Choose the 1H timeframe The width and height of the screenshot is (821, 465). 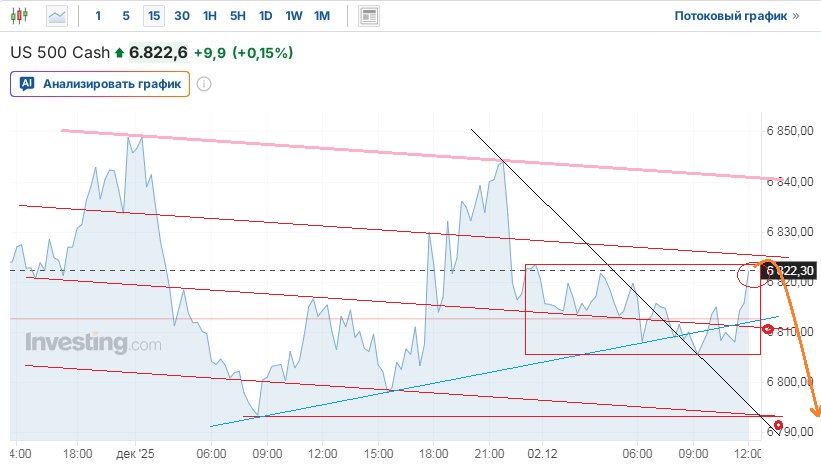click(x=209, y=16)
